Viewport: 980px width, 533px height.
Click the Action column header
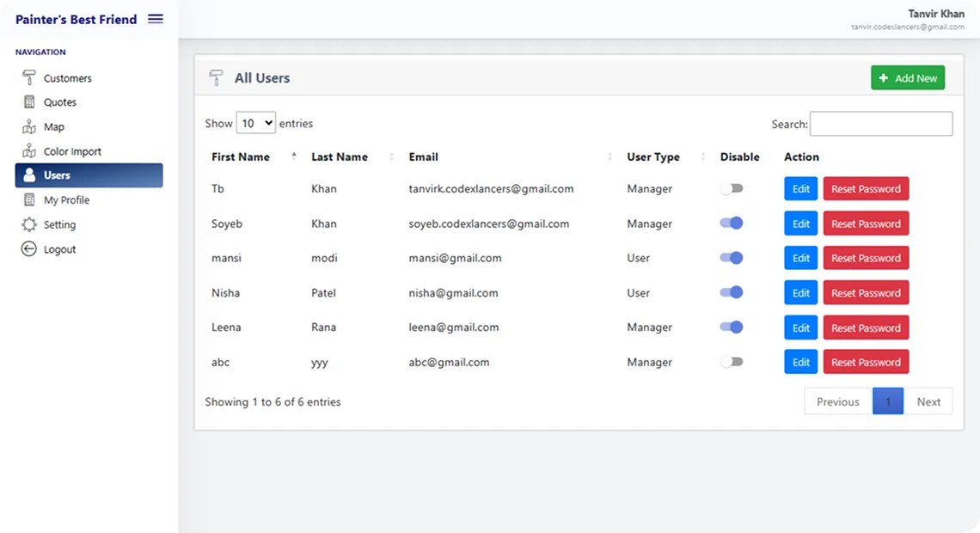coord(801,156)
